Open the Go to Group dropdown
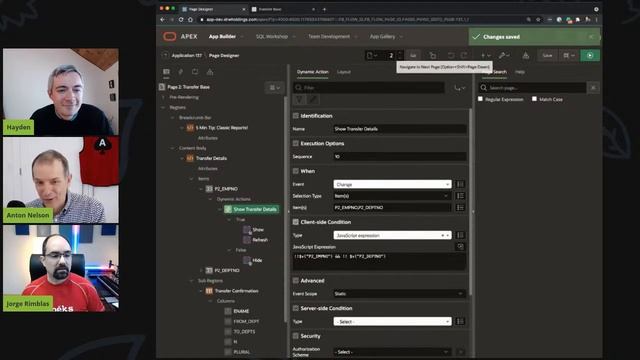 tap(460, 87)
